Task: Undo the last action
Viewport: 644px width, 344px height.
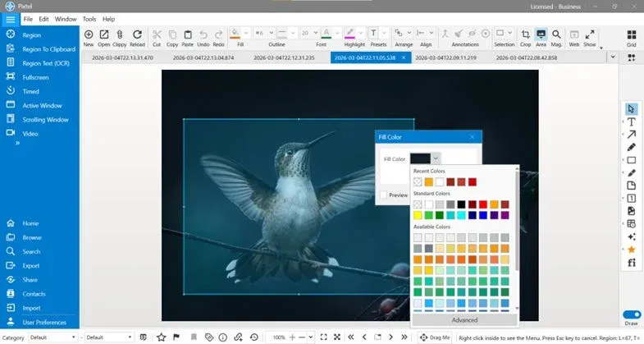Action: 203,34
